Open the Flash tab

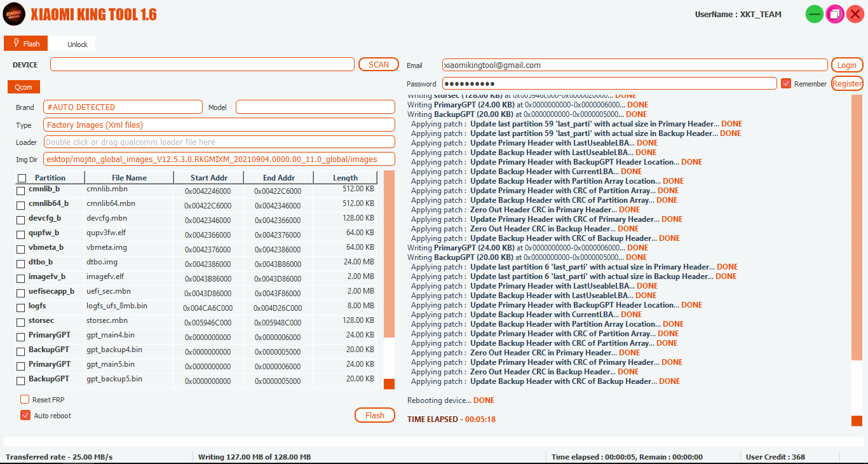click(x=26, y=44)
